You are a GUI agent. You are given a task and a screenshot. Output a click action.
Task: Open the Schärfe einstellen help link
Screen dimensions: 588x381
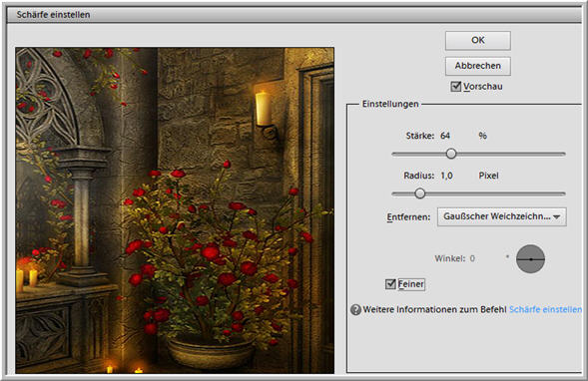(545, 310)
